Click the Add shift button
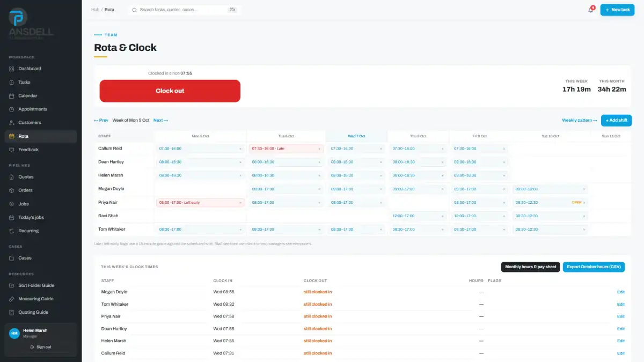Image resolution: width=644 pixels, height=362 pixels. 617,120
